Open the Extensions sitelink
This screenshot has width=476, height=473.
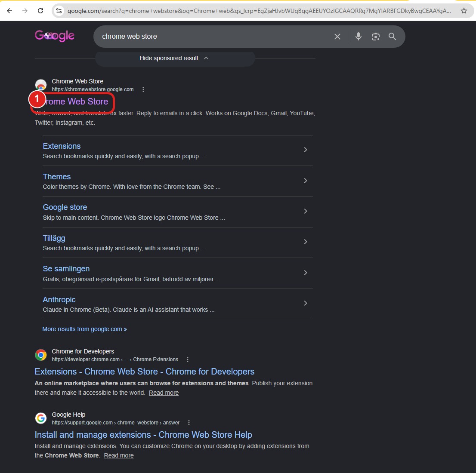(x=62, y=146)
